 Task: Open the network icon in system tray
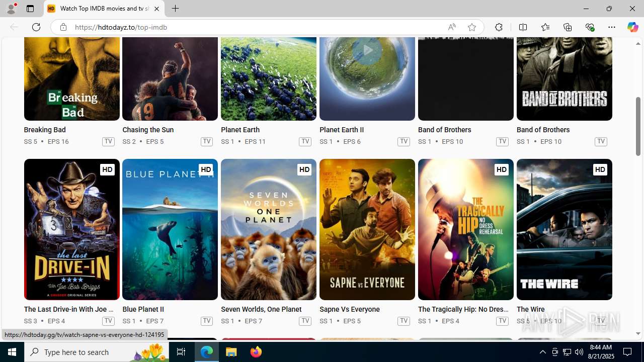(567, 352)
